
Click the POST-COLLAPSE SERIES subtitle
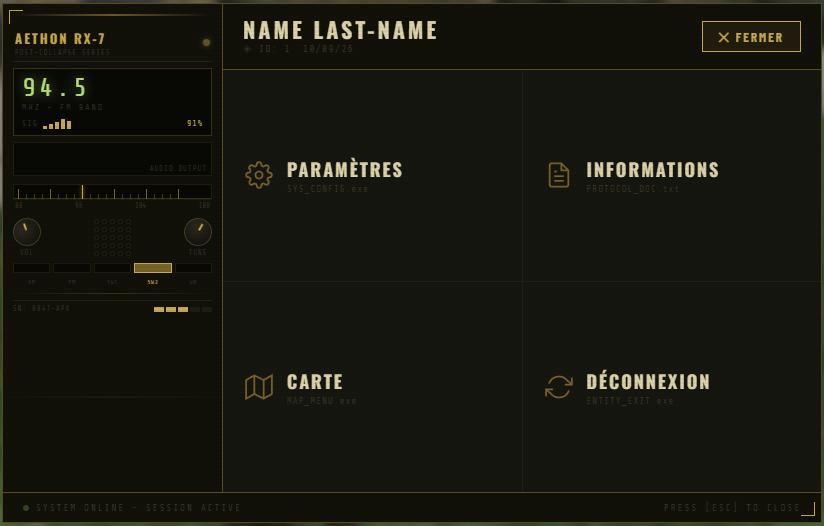[63, 52]
